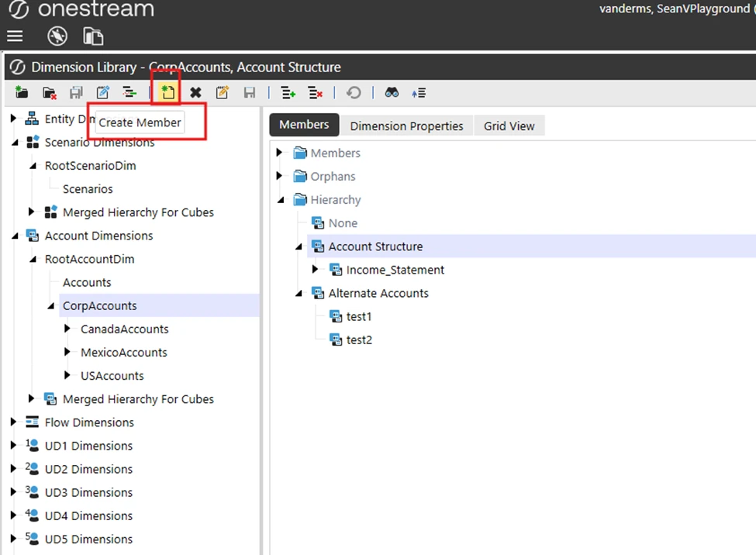This screenshot has width=756, height=555.
Task: Select the Accounts dimension
Action: (87, 283)
